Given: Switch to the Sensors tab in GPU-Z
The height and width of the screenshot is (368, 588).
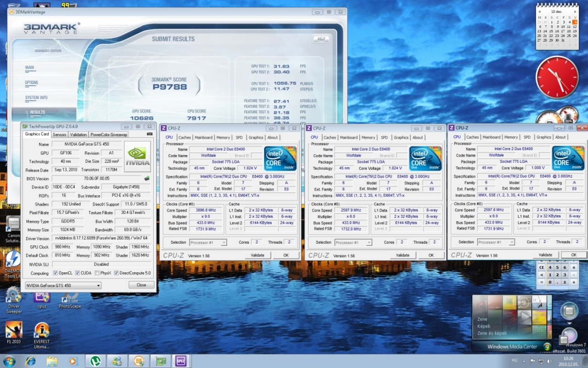Looking at the screenshot, I should click(59, 135).
